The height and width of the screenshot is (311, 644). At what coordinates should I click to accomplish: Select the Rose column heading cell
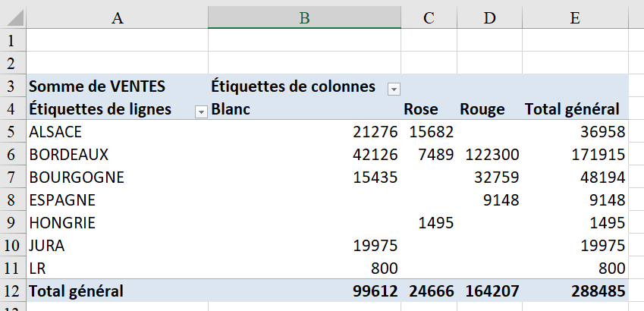pos(421,109)
